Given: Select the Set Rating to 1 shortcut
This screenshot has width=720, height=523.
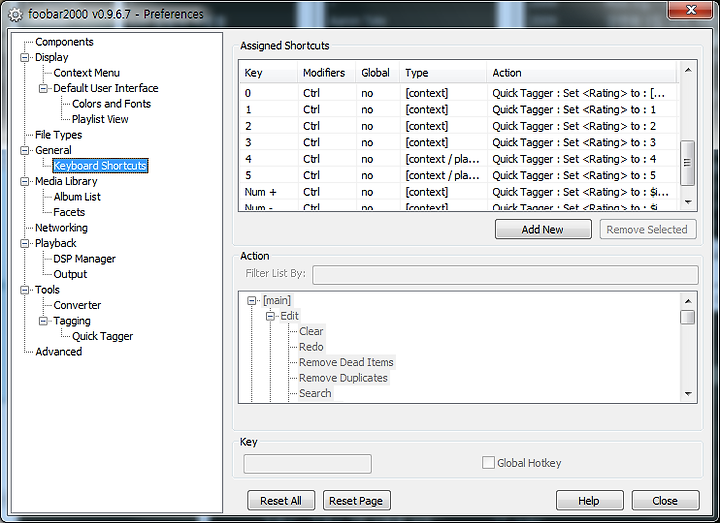Looking at the screenshot, I should [458, 110].
